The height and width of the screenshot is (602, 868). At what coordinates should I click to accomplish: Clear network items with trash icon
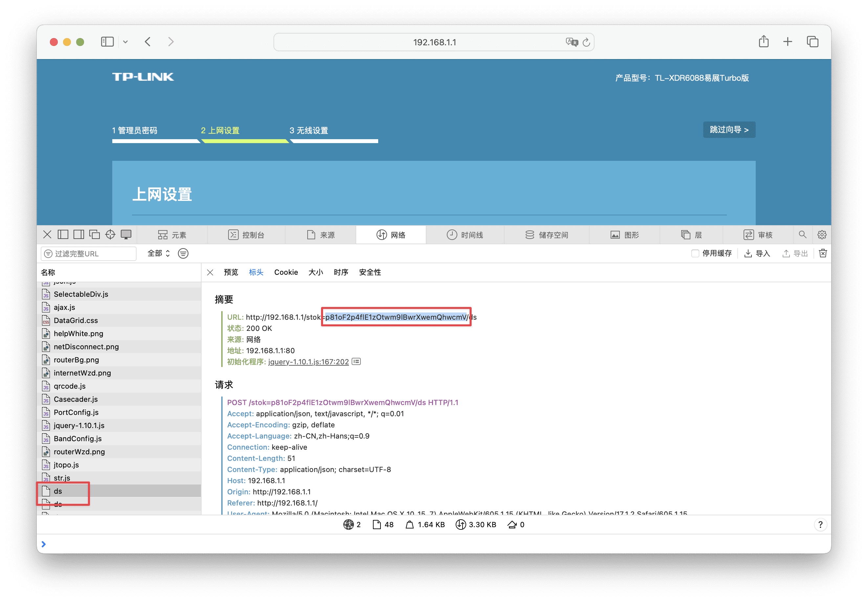tap(823, 253)
